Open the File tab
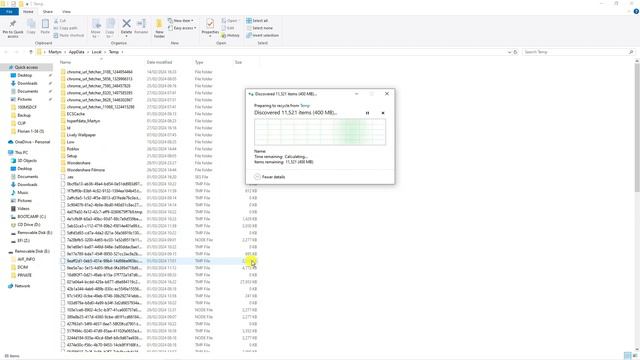Image resolution: width=640 pixels, height=360 pixels. tap(9, 11)
